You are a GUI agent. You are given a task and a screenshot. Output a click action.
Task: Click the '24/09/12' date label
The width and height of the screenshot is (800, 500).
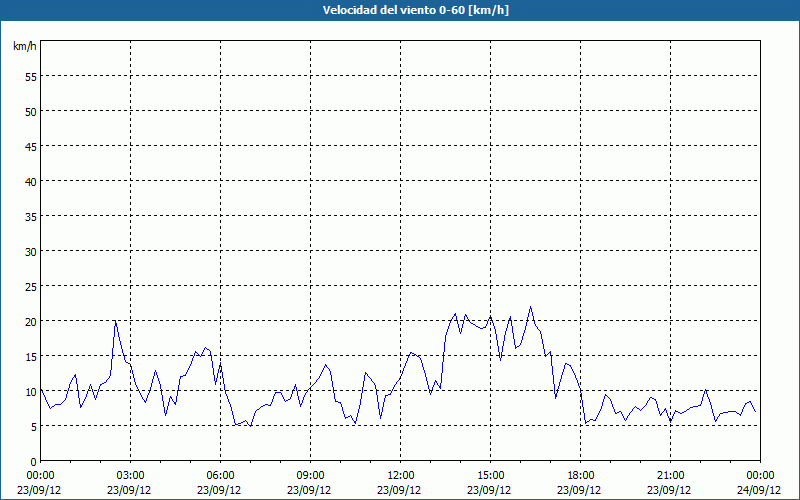[759, 490]
